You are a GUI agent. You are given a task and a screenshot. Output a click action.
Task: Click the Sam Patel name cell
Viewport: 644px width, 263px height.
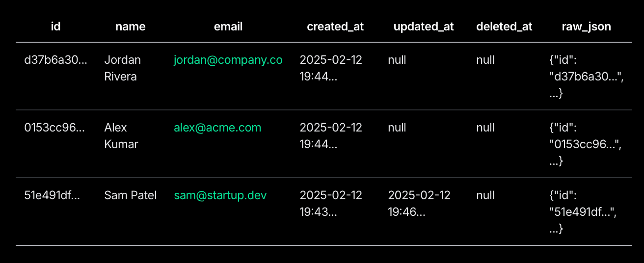pos(130,195)
